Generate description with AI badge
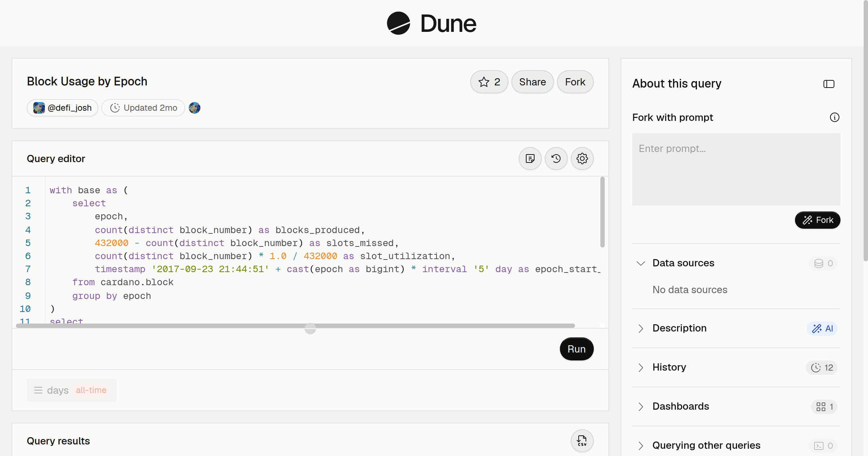The height and width of the screenshot is (456, 868). [822, 328]
